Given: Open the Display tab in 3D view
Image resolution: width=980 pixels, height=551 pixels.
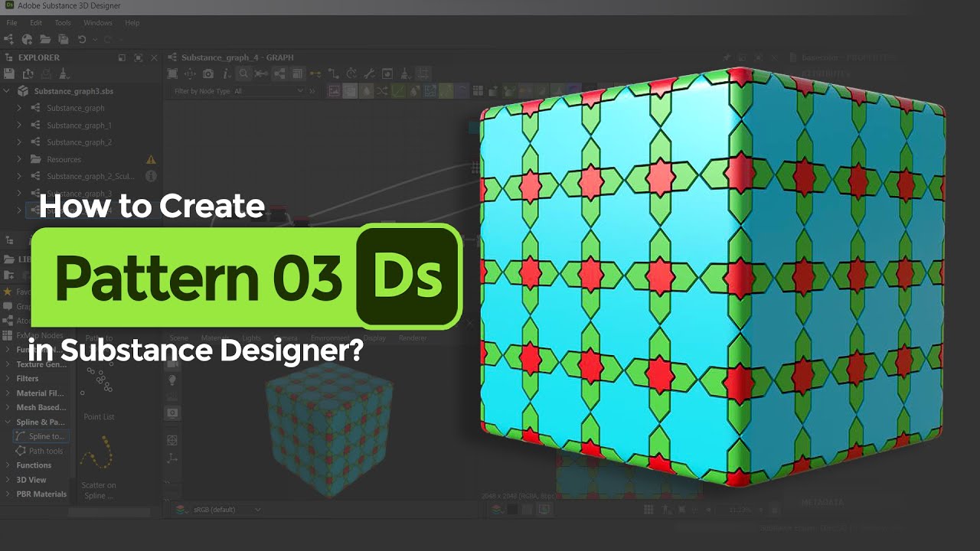Looking at the screenshot, I should (x=374, y=337).
